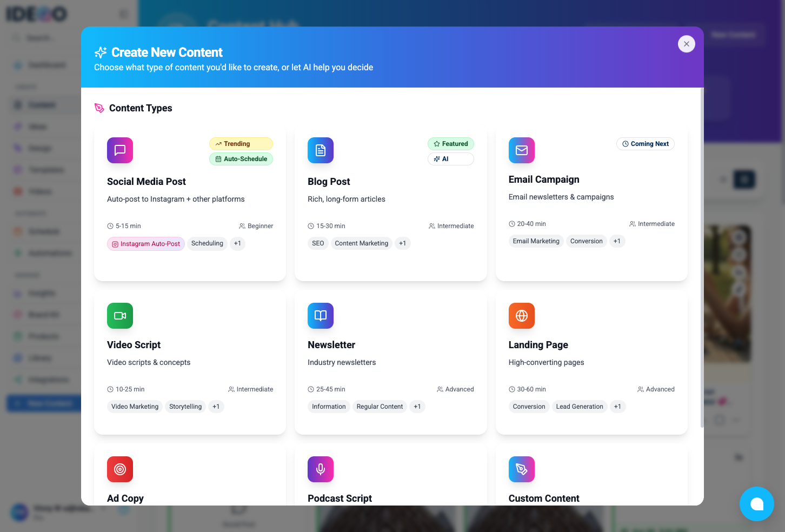Expand +1 tags on Video Script
785x532 pixels.
coord(216,407)
